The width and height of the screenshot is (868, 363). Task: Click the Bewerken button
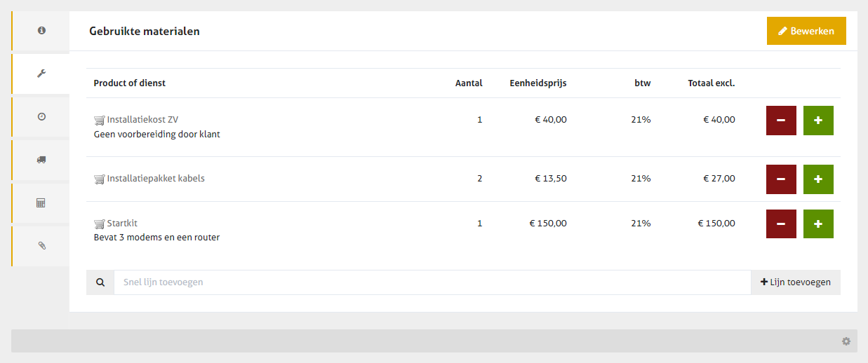tap(806, 31)
